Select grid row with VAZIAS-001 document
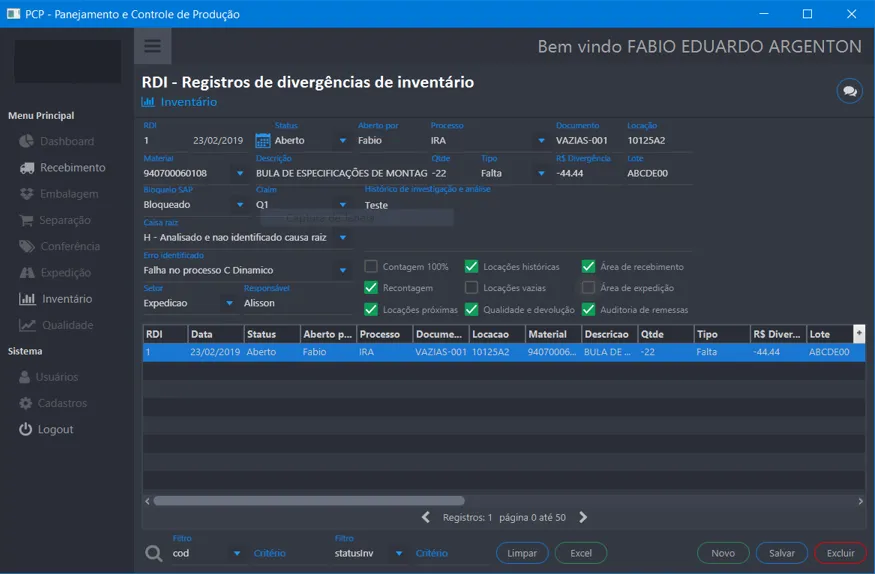 click(x=504, y=352)
